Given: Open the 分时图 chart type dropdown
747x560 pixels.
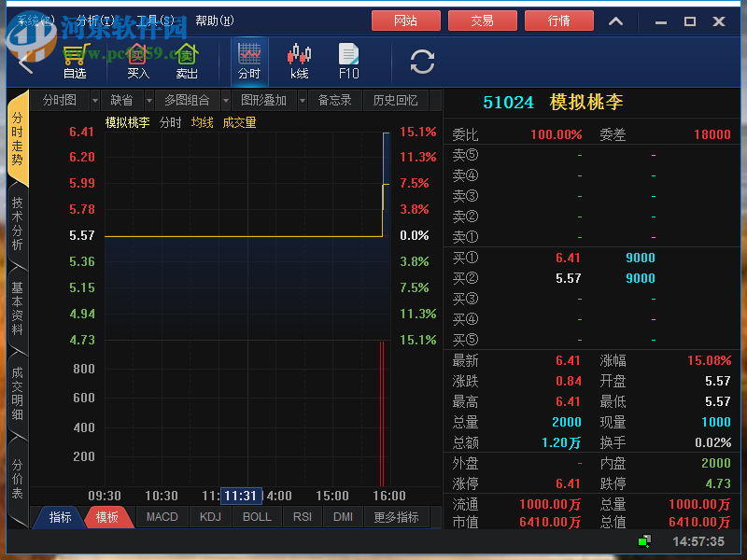Looking at the screenshot, I should coord(59,100).
